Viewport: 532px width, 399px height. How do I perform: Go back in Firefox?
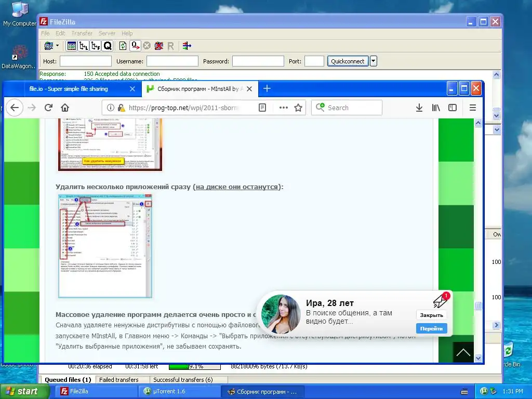(x=15, y=108)
